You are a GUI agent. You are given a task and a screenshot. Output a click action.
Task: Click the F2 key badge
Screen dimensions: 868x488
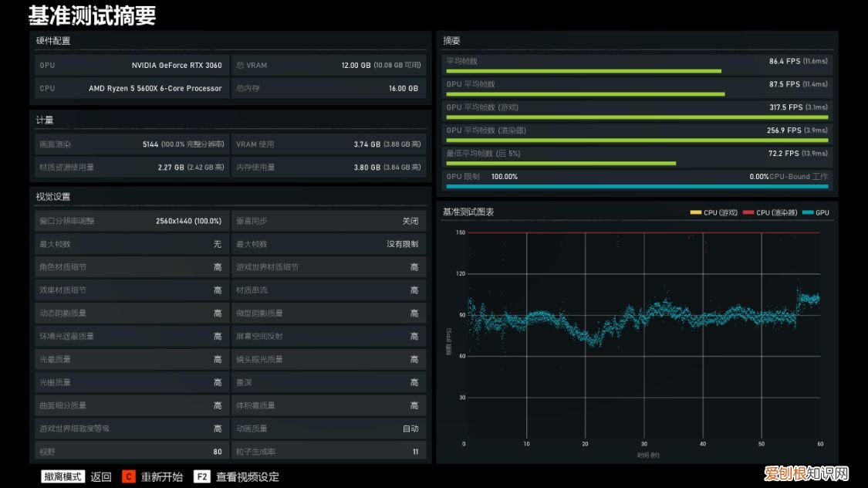click(202, 476)
